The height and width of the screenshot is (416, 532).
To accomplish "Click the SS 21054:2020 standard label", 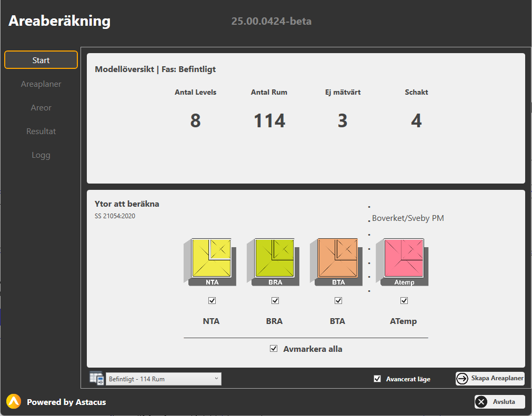I will (x=115, y=216).
